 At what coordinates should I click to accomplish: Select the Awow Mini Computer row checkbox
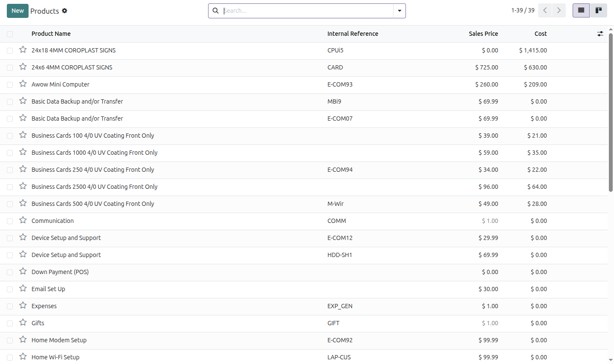coord(10,85)
